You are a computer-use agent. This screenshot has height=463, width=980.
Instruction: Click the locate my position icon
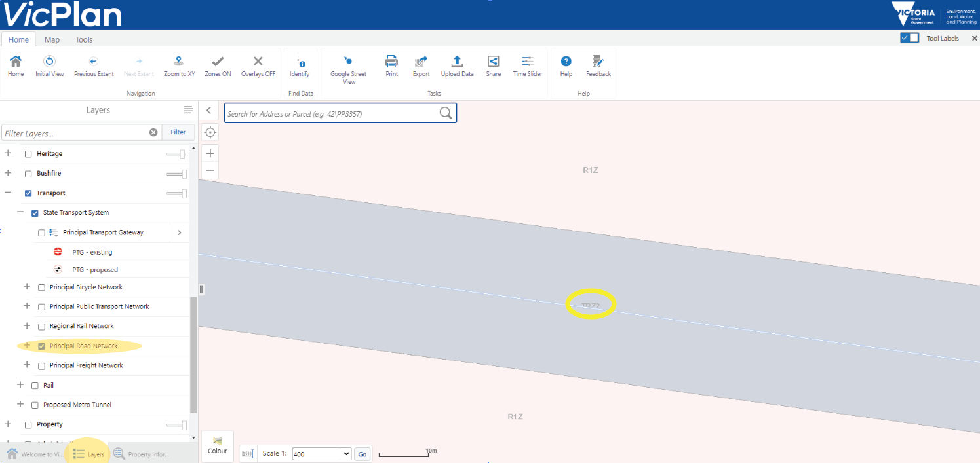[x=210, y=132]
